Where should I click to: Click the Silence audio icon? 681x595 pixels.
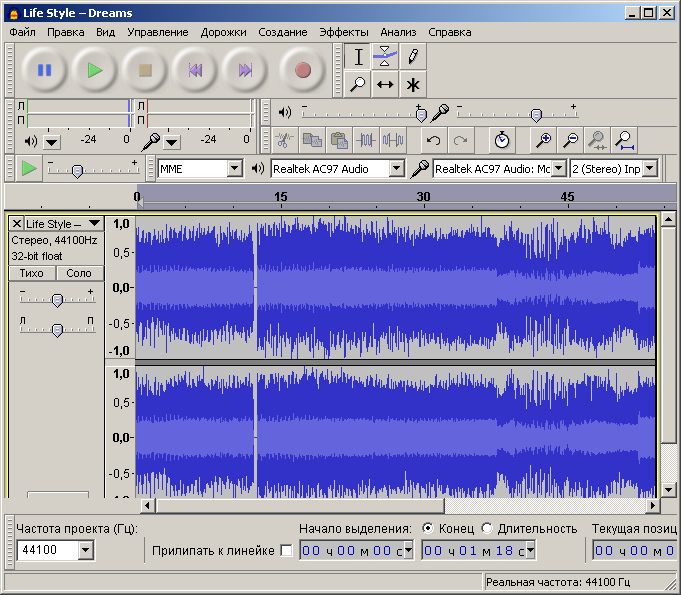coord(393,140)
